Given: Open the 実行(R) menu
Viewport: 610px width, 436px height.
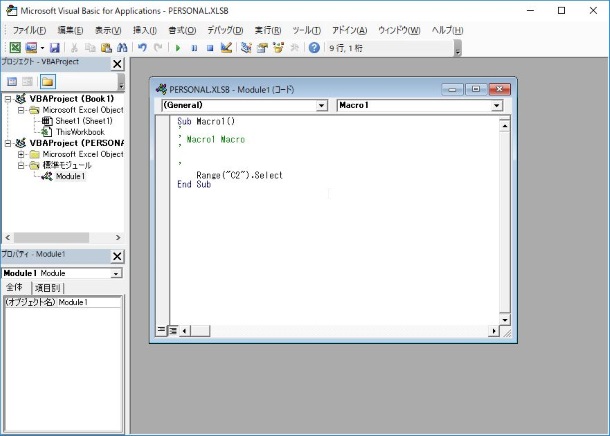Looking at the screenshot, I should [x=268, y=30].
